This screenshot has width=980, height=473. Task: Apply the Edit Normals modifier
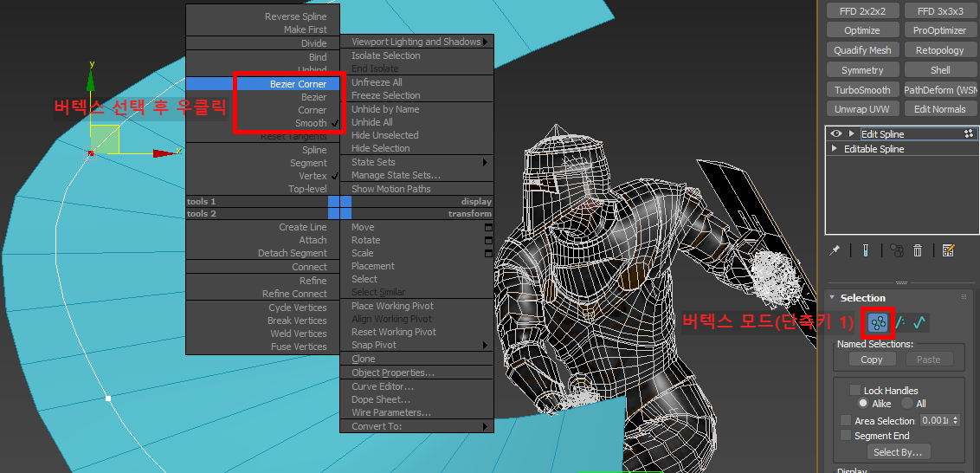pos(941,109)
